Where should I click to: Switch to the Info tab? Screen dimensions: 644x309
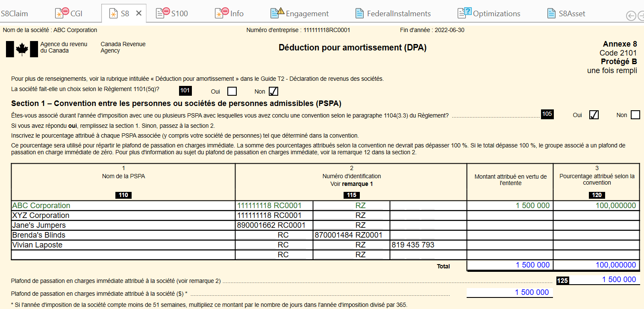coord(229,13)
